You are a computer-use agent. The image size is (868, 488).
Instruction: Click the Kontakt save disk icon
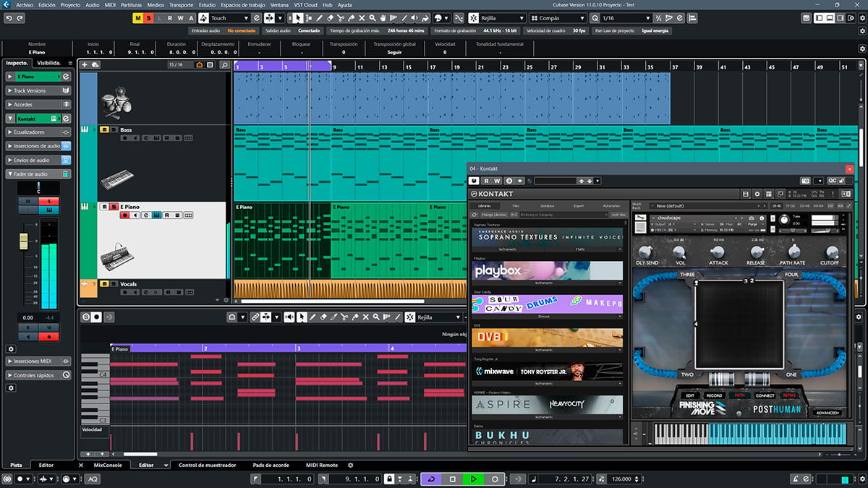[x=745, y=194]
